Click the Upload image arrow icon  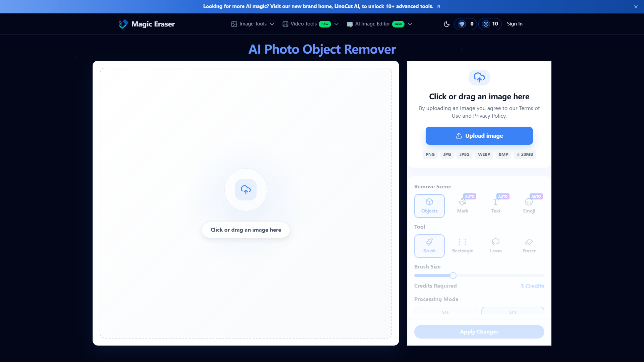click(x=459, y=136)
